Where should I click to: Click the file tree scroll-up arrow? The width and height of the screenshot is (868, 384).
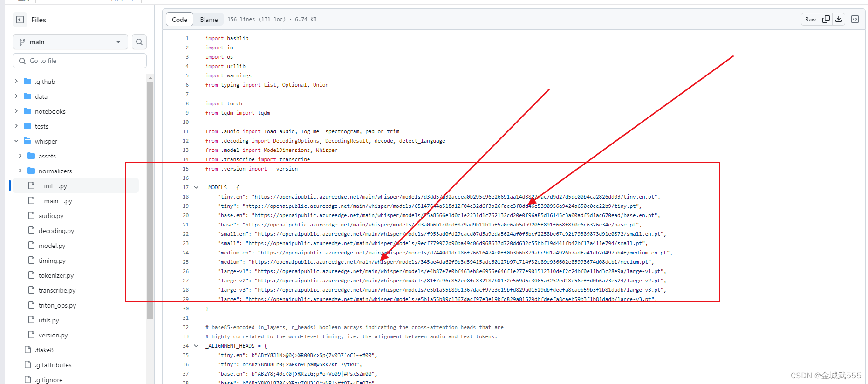tap(150, 77)
